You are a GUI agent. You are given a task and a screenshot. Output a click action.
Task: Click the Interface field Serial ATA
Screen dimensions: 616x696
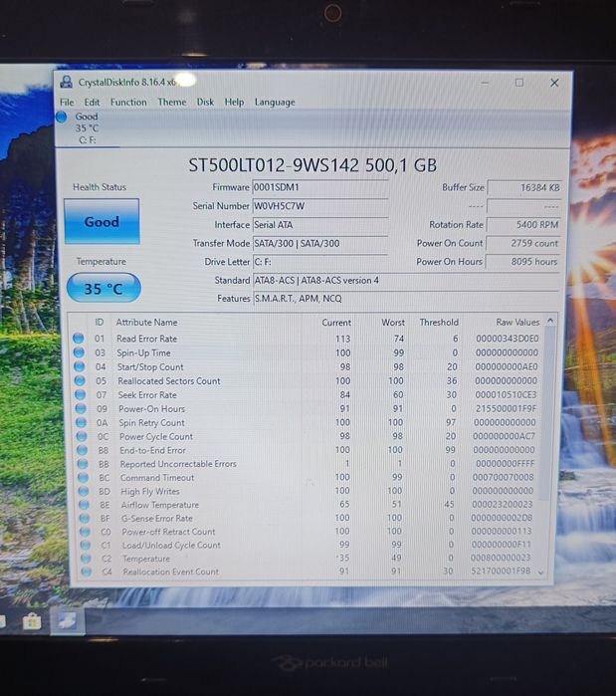pos(320,225)
